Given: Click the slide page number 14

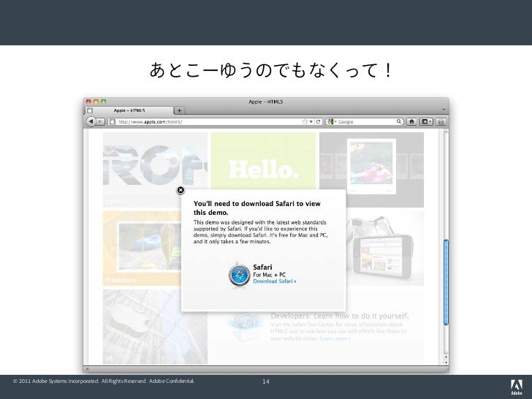Looking at the screenshot, I should [266, 381].
